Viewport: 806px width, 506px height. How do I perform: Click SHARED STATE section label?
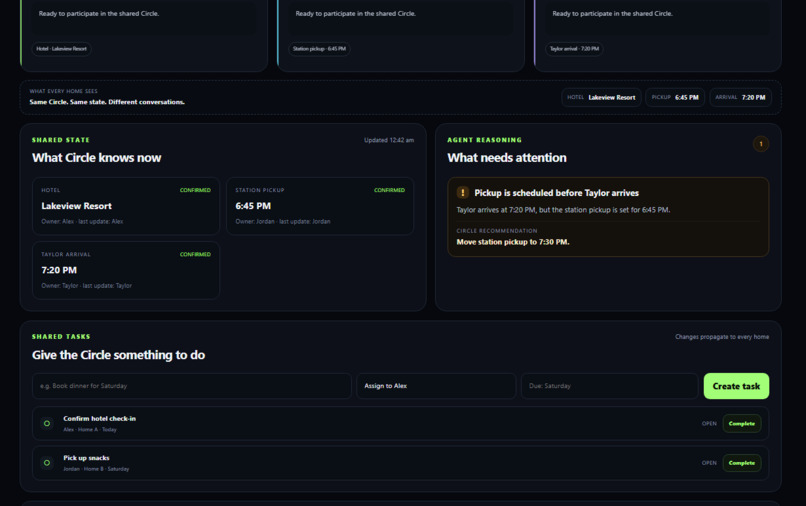(61, 140)
